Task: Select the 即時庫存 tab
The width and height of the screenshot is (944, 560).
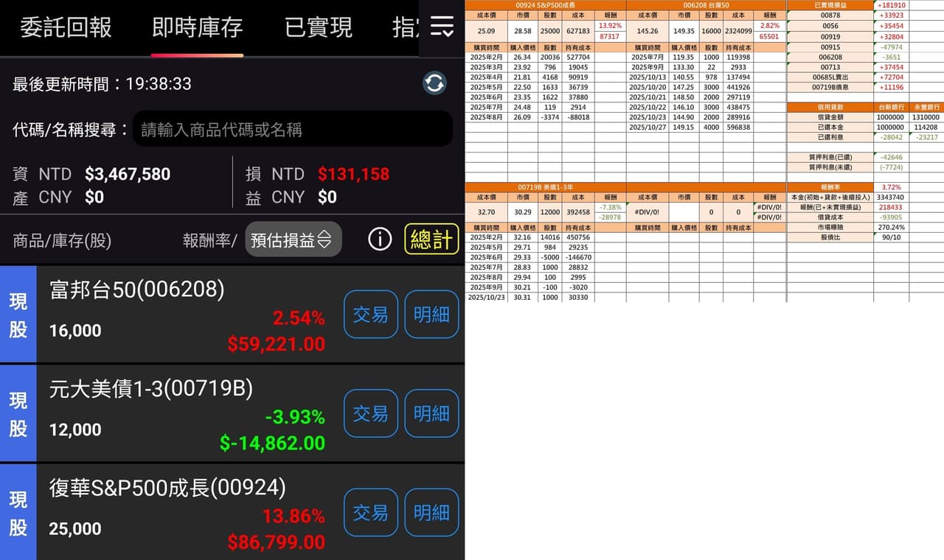Action: pyautogui.click(x=197, y=28)
